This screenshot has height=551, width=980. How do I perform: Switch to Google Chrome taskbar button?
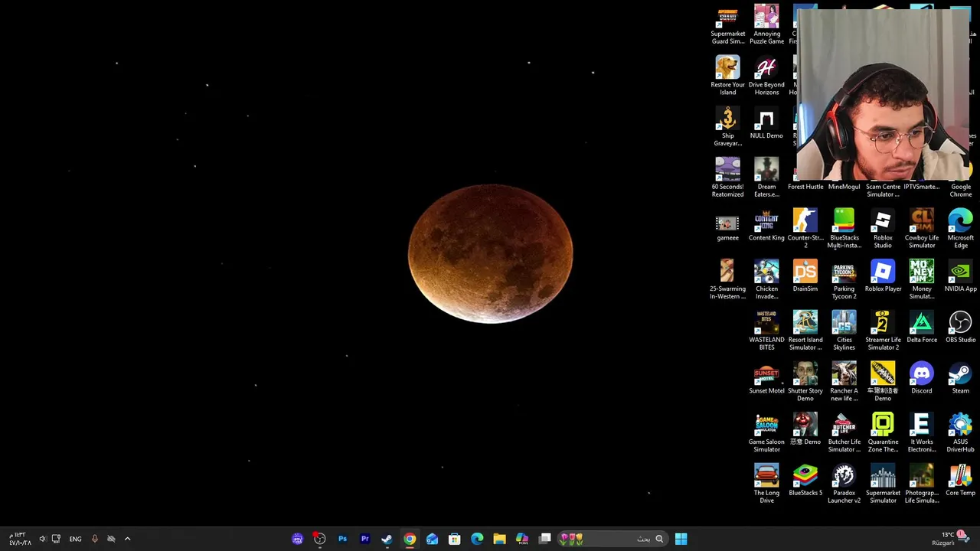pyautogui.click(x=410, y=539)
